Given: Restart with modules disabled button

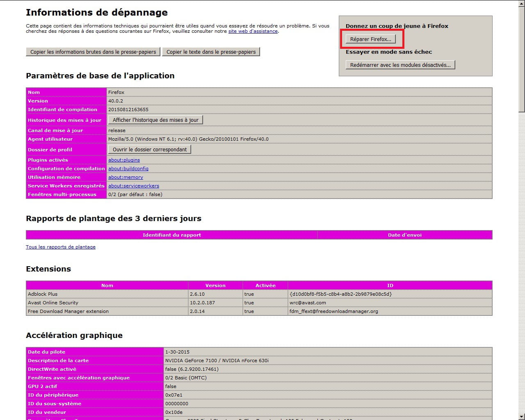Looking at the screenshot, I should pyautogui.click(x=400, y=65).
